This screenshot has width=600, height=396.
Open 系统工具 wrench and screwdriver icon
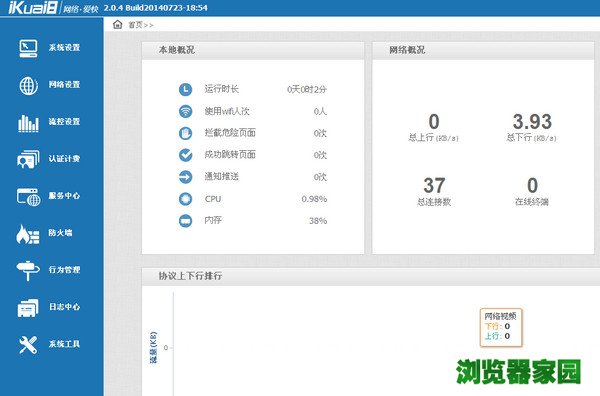click(28, 345)
